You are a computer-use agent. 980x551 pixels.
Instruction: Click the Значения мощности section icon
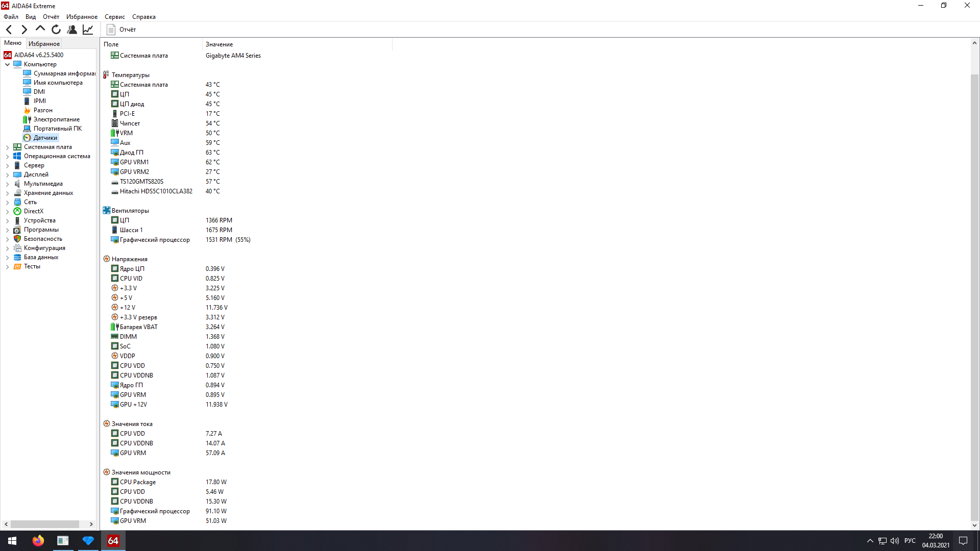point(106,472)
